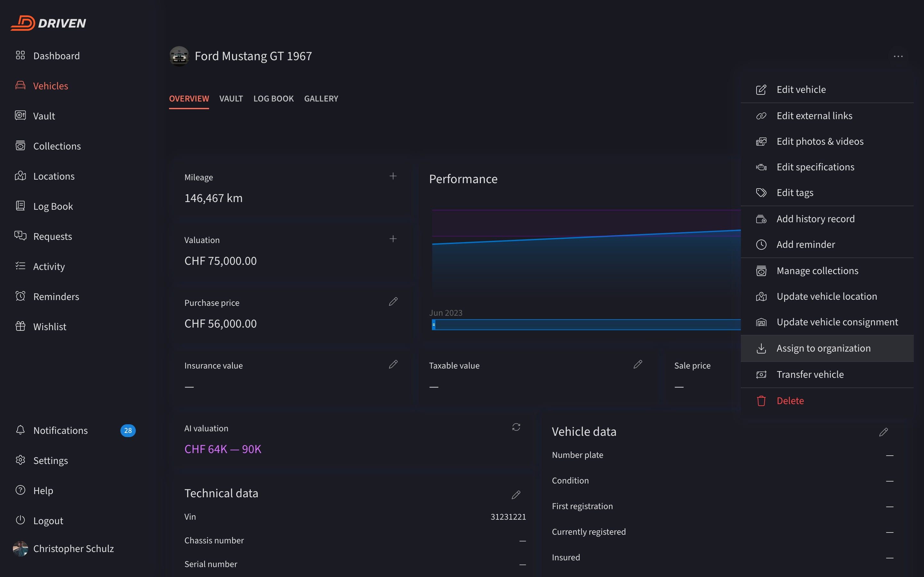
Task: Edit Technical data section
Action: pos(516,495)
